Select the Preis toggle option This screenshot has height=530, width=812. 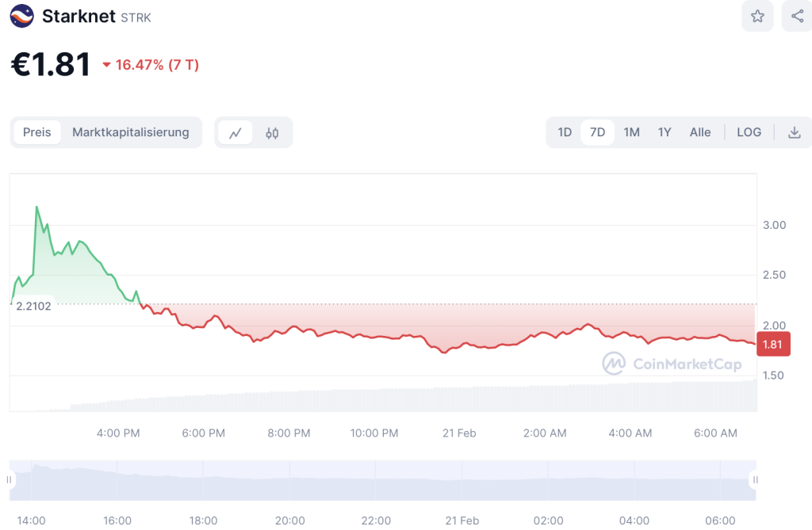click(x=36, y=132)
